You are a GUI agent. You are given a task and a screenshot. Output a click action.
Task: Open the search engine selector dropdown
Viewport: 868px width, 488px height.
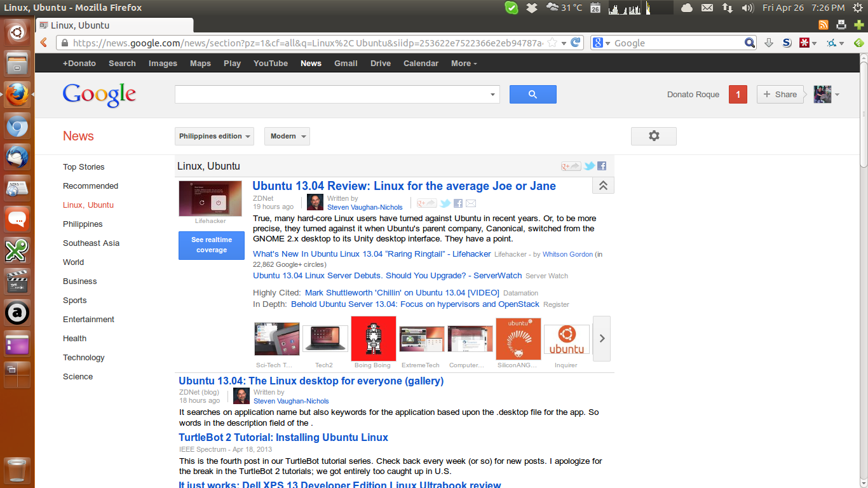[x=602, y=43]
